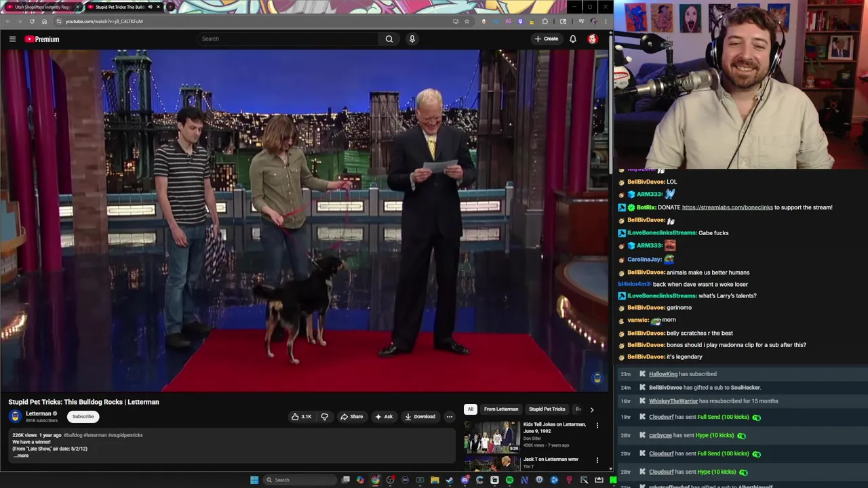The width and height of the screenshot is (868, 488).
Task: Focus the YouTube search field
Action: 288,39
